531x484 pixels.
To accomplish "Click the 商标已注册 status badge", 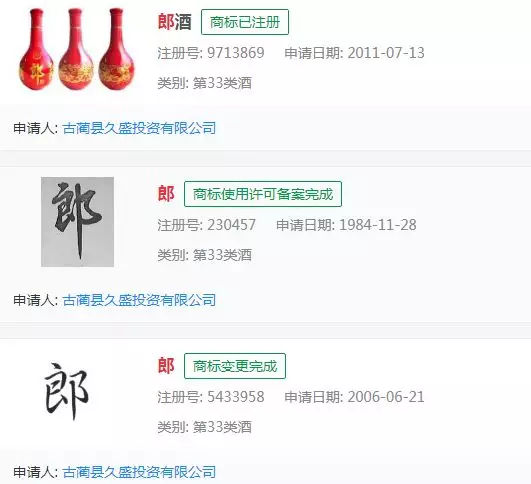I will (x=245, y=22).
